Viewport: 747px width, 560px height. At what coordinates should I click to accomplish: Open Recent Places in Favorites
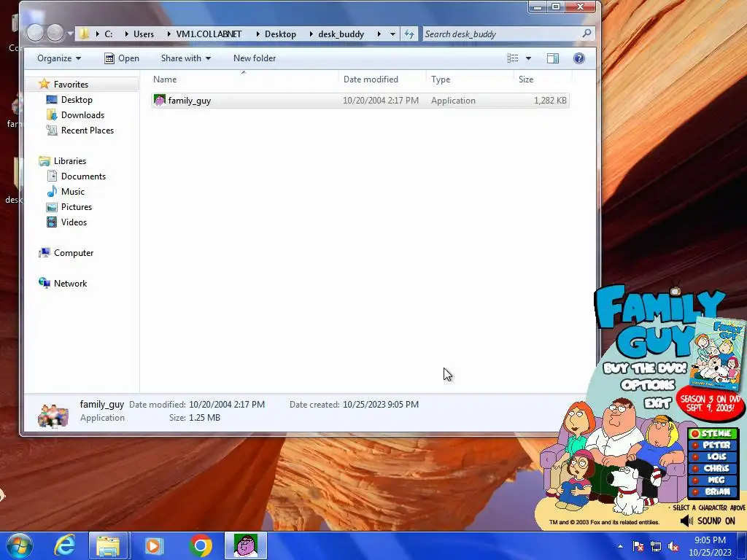click(x=88, y=130)
